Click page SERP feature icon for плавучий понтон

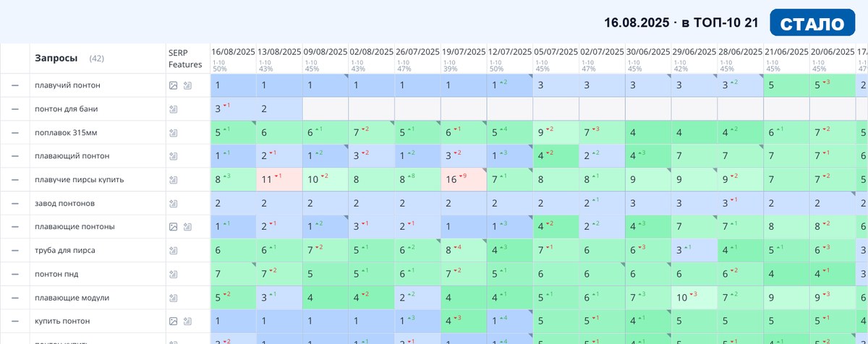coord(187,85)
